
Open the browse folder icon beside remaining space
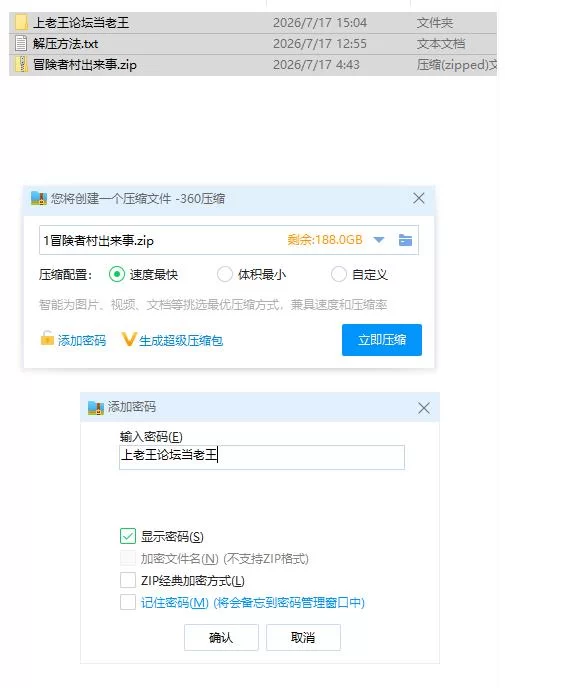[x=405, y=240]
